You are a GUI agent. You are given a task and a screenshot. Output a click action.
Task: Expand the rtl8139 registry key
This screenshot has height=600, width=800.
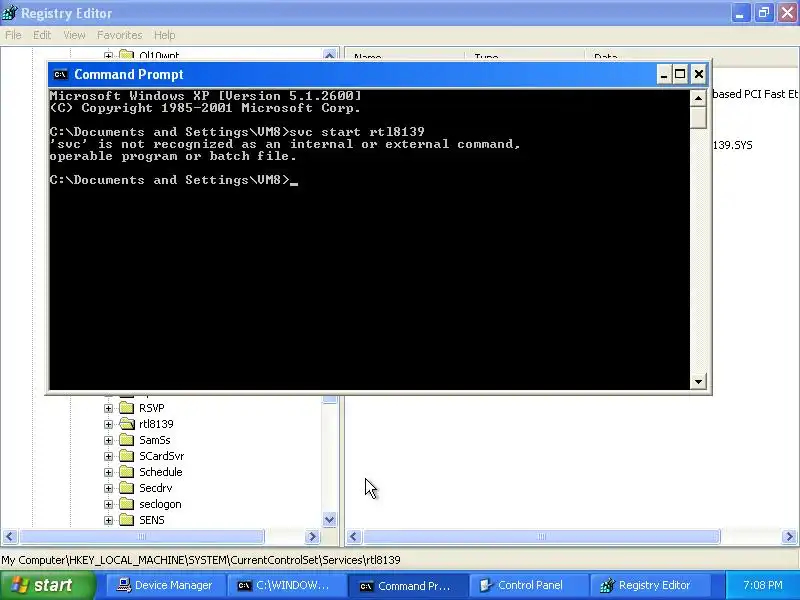[108, 424]
